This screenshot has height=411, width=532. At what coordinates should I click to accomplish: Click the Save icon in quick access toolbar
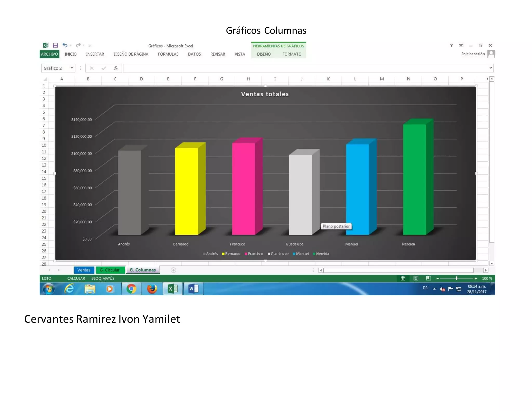tap(55, 45)
